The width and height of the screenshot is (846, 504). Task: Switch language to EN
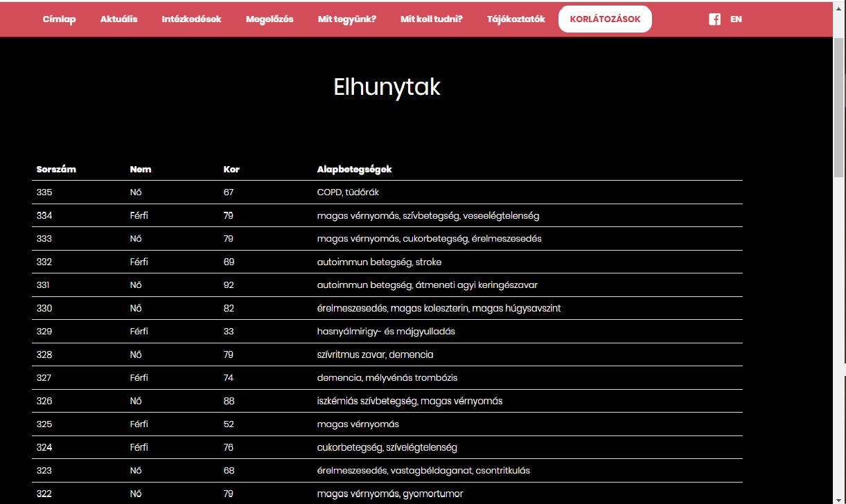click(x=736, y=19)
